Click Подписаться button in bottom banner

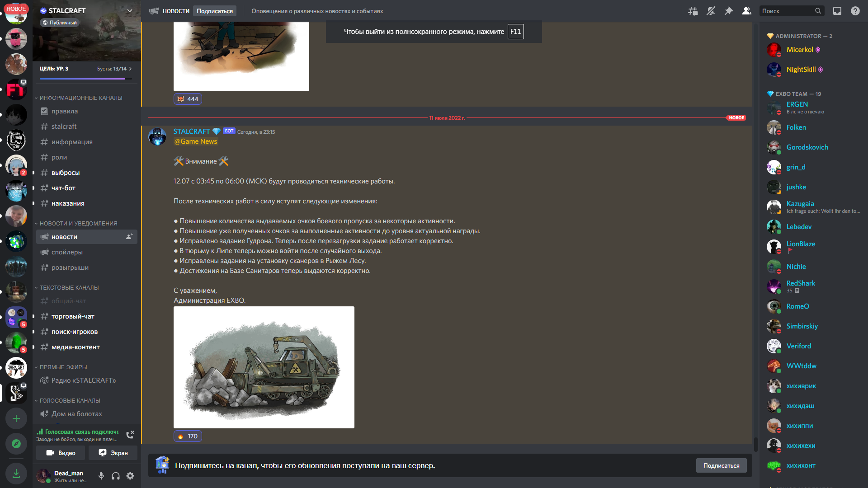click(x=721, y=465)
